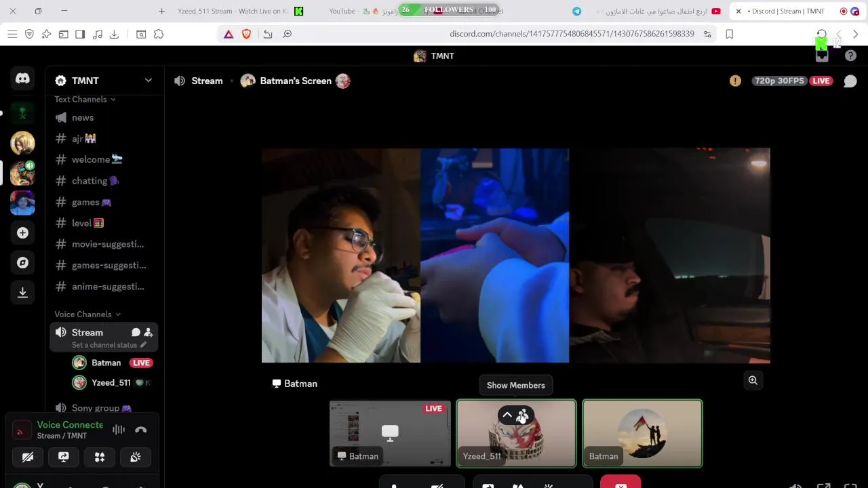Toggle noise suppression next to Voice Connected

119,430
